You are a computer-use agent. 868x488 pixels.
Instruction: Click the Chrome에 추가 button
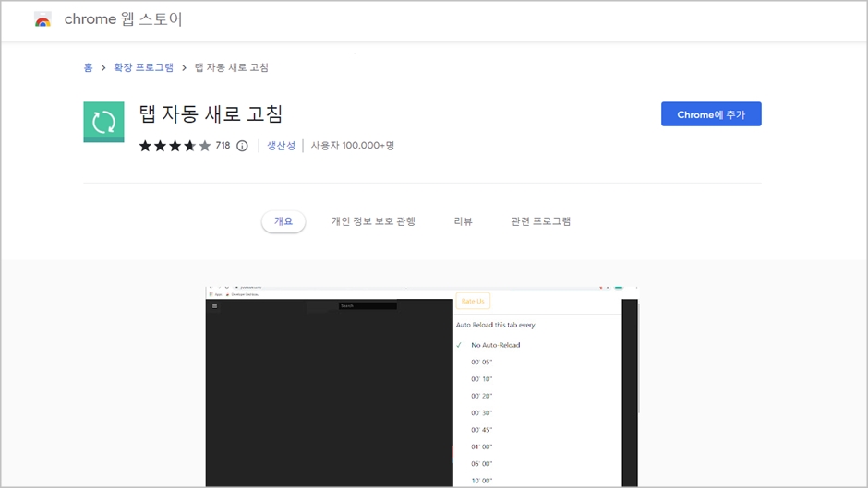tap(711, 114)
